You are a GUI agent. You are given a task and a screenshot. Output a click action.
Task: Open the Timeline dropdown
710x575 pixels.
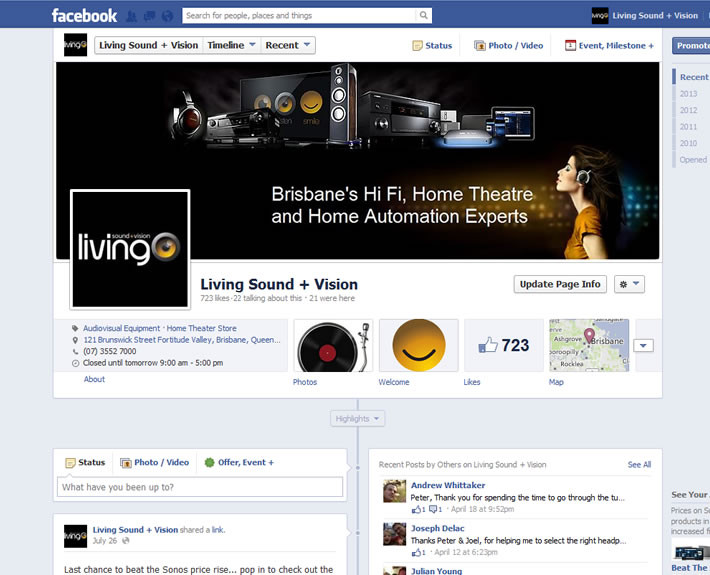coord(231,45)
